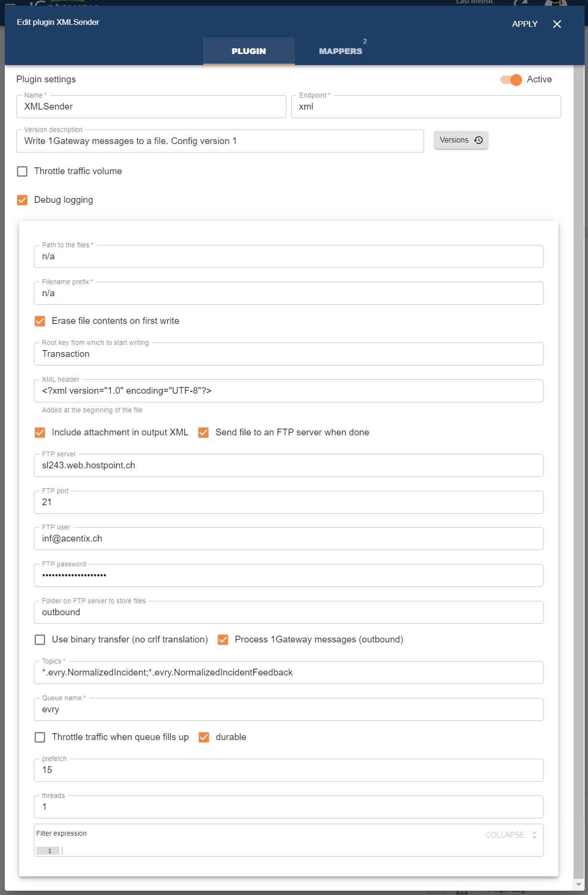
Task: Disable Debug logging checkbox
Action: [x=22, y=200]
